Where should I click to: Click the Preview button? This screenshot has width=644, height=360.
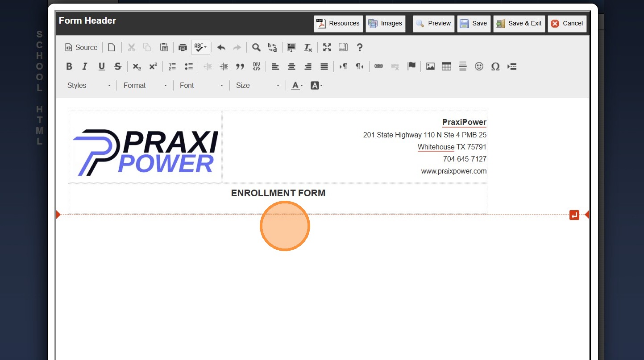click(x=433, y=24)
